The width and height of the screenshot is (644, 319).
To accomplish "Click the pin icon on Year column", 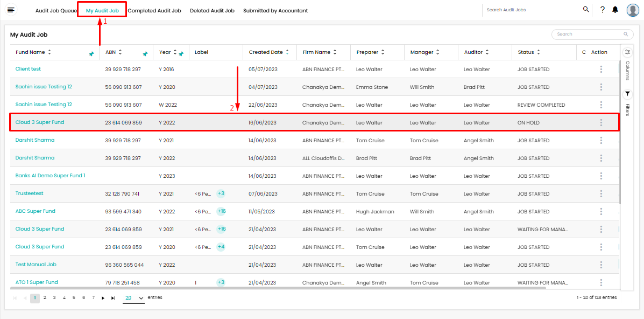I will [181, 53].
